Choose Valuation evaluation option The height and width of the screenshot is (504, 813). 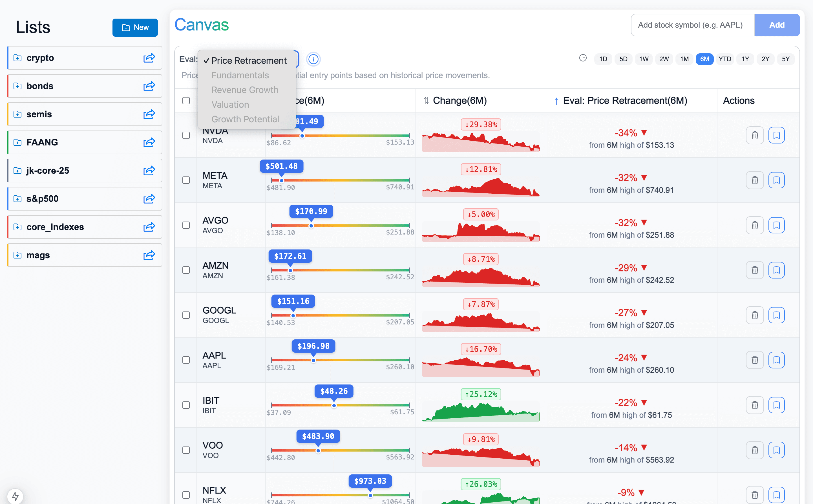[247, 105]
